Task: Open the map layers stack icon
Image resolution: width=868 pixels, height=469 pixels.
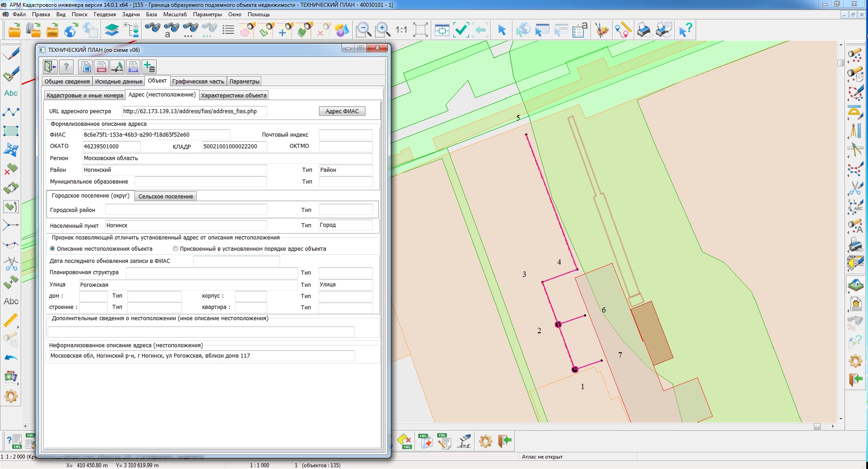Action: pyautogui.click(x=111, y=30)
